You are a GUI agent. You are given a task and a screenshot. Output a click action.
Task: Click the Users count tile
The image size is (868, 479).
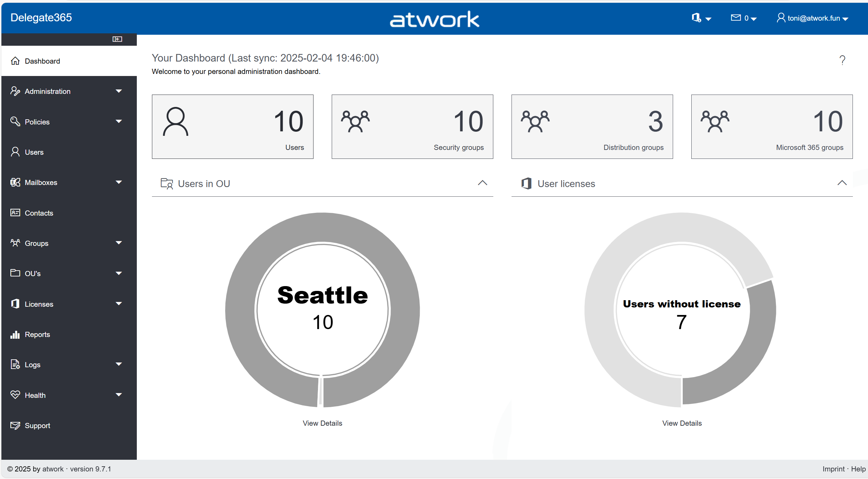pyautogui.click(x=232, y=127)
